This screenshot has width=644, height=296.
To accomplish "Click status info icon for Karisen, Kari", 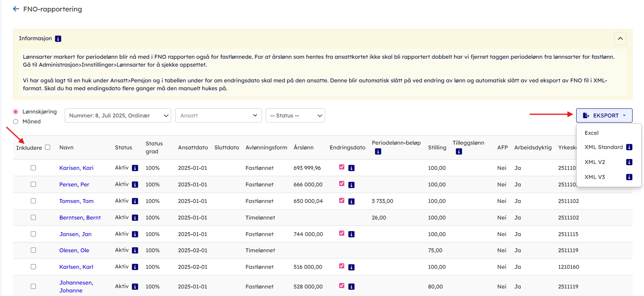I will [x=135, y=168].
